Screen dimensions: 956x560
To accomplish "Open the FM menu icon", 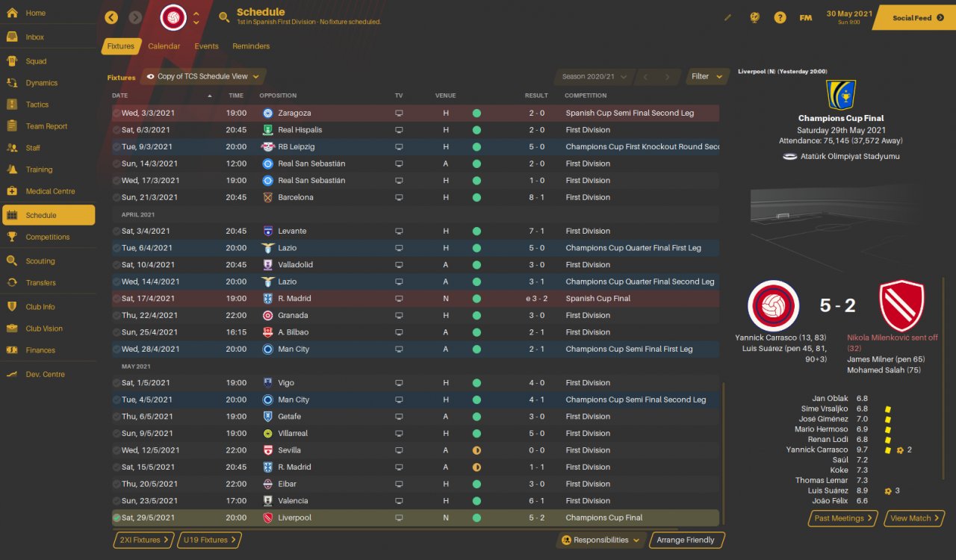I will 805,17.
